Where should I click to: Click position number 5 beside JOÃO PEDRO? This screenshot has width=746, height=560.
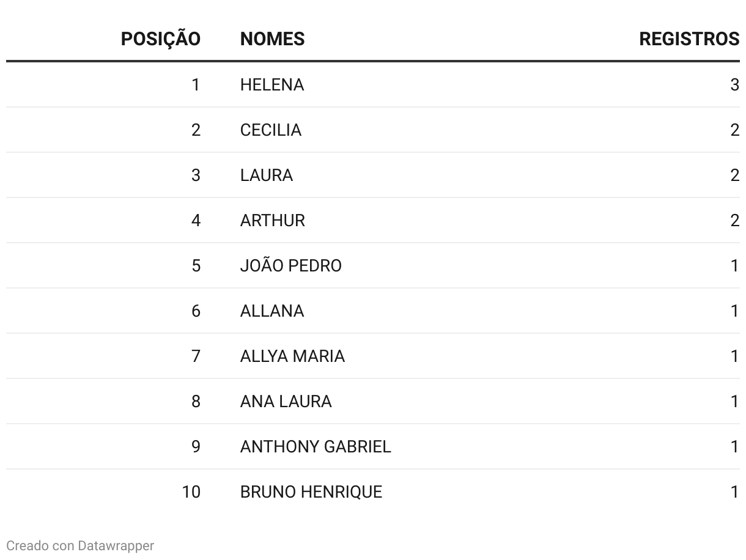point(196,266)
